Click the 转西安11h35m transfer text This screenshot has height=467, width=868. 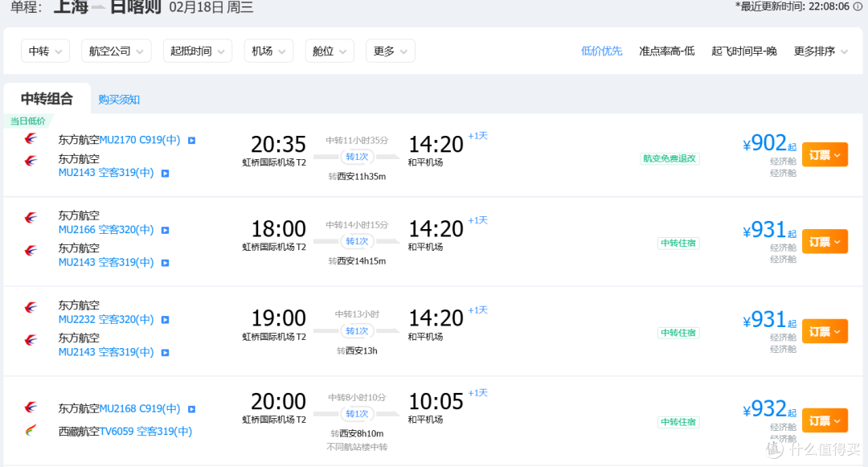point(357,177)
